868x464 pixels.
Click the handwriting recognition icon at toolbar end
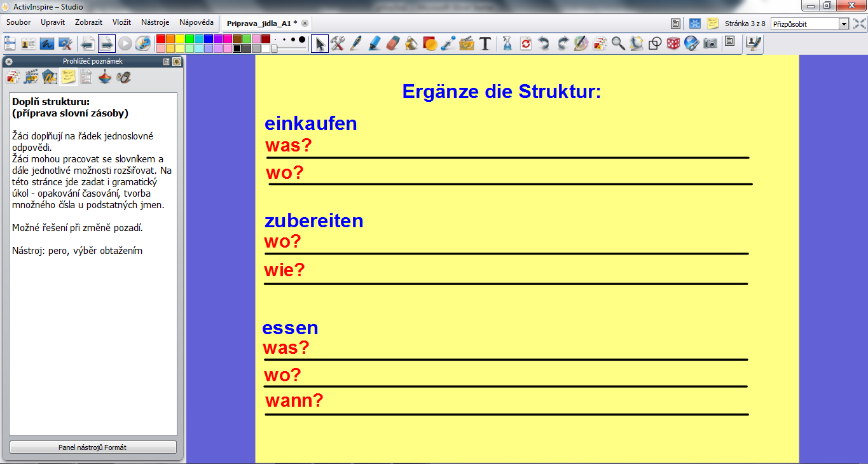[x=755, y=43]
